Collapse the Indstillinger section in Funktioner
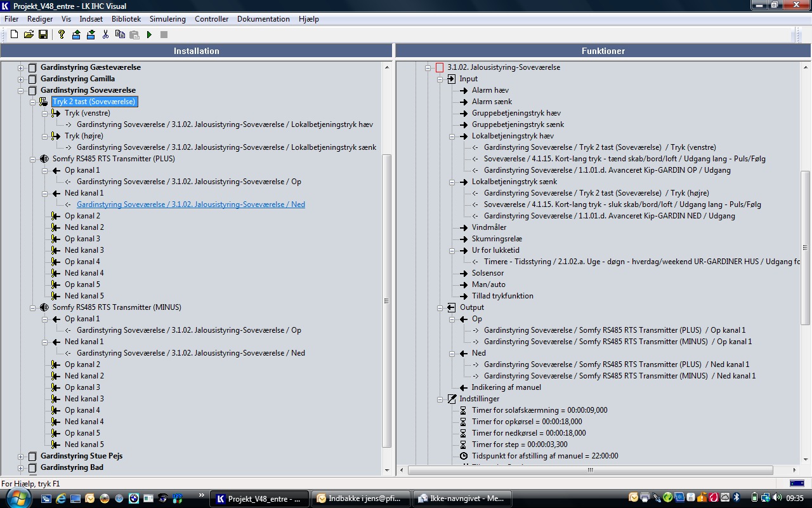Image resolution: width=812 pixels, height=508 pixels. coord(440,399)
